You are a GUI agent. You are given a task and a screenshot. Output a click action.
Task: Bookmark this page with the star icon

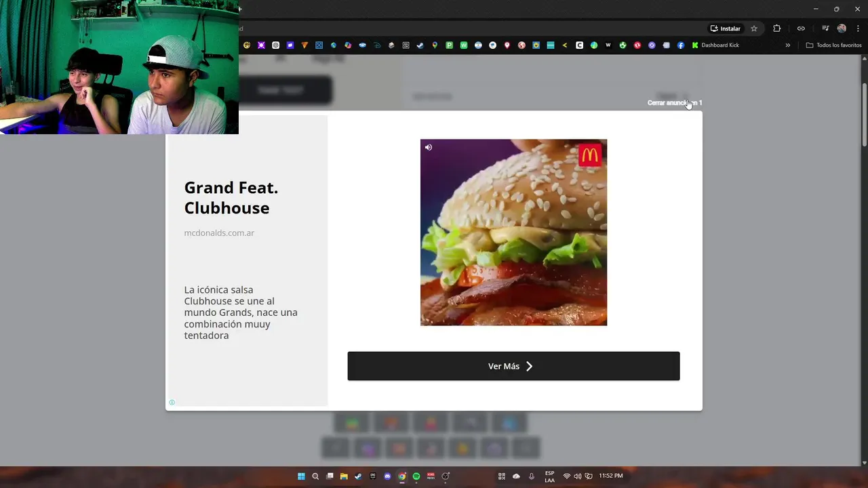tap(753, 28)
